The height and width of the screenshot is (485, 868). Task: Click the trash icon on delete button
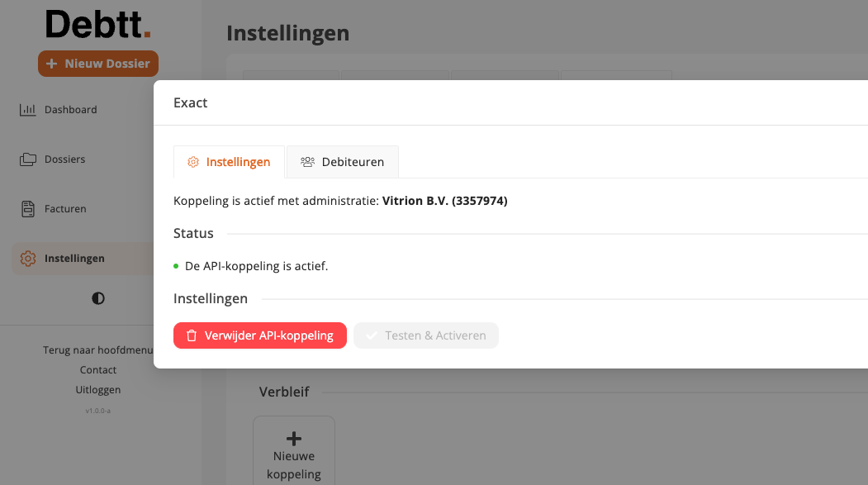pyautogui.click(x=192, y=335)
